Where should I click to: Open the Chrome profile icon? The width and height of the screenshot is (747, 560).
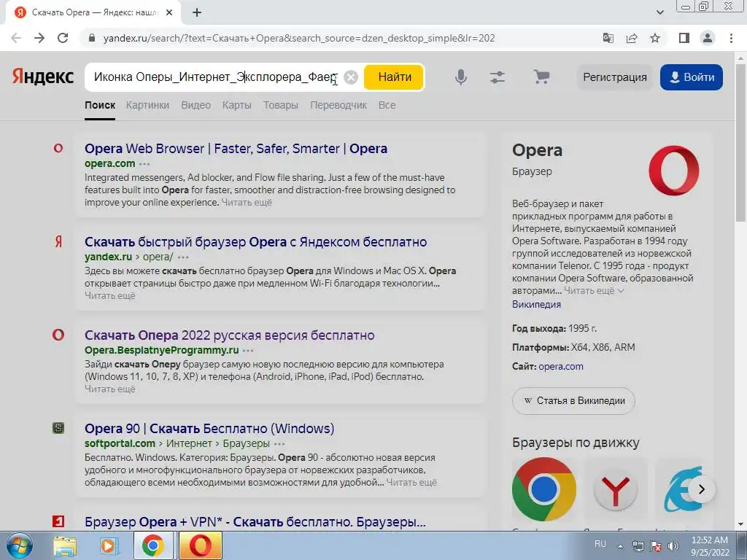708,38
